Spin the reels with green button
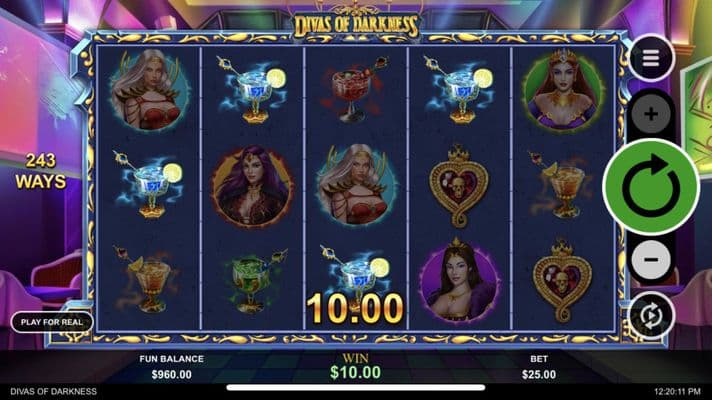Viewport: 712px width, 400px height. point(651,187)
